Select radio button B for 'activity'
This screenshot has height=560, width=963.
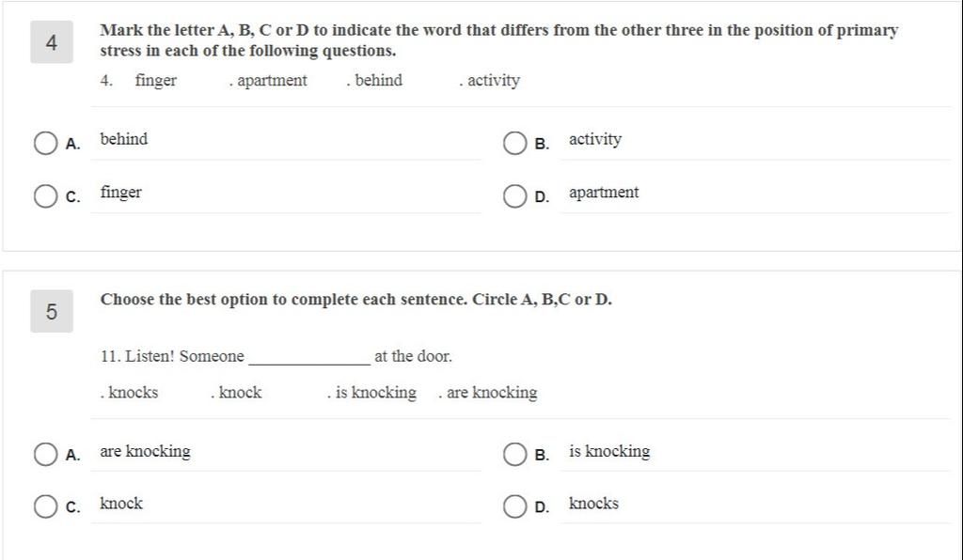click(x=514, y=144)
